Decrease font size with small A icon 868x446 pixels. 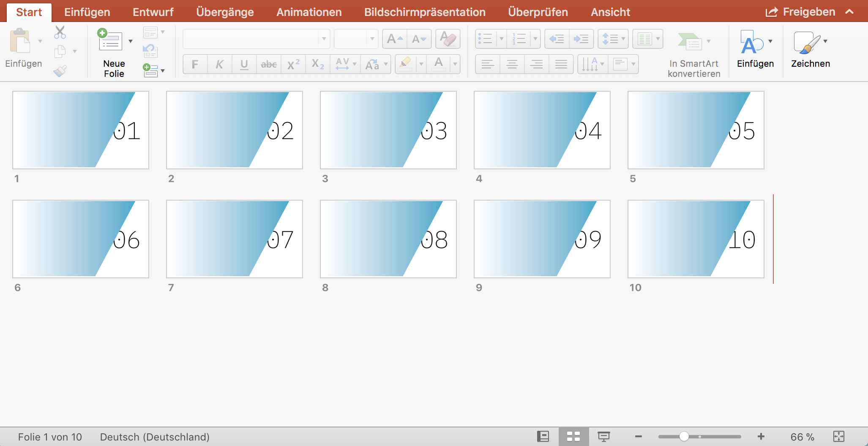[419, 39]
